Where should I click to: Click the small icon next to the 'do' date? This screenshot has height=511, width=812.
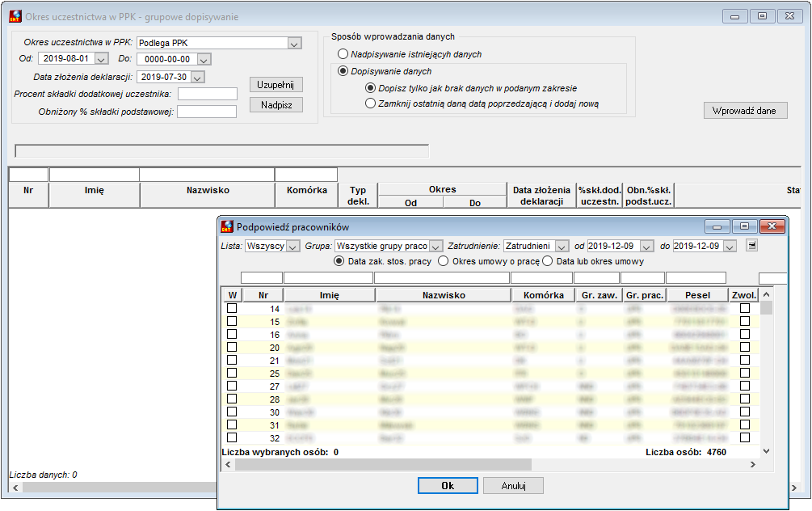click(751, 245)
